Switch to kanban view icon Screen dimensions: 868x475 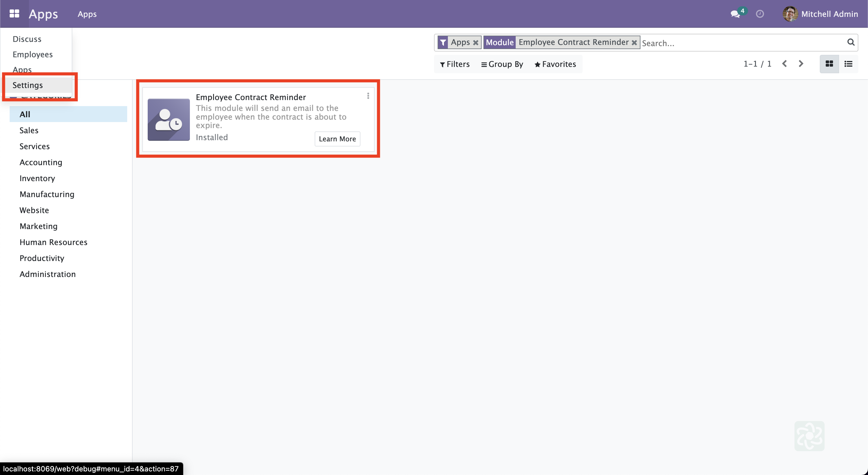[x=829, y=64]
